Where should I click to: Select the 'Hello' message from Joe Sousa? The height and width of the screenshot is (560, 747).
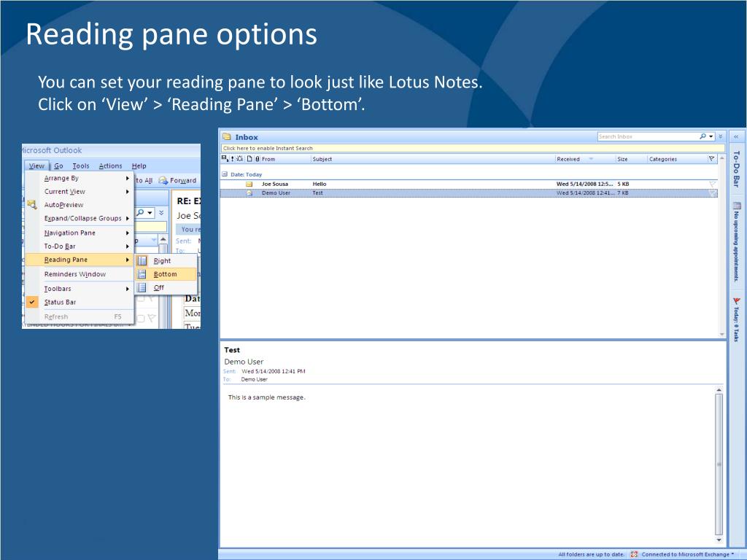pyautogui.click(x=469, y=184)
